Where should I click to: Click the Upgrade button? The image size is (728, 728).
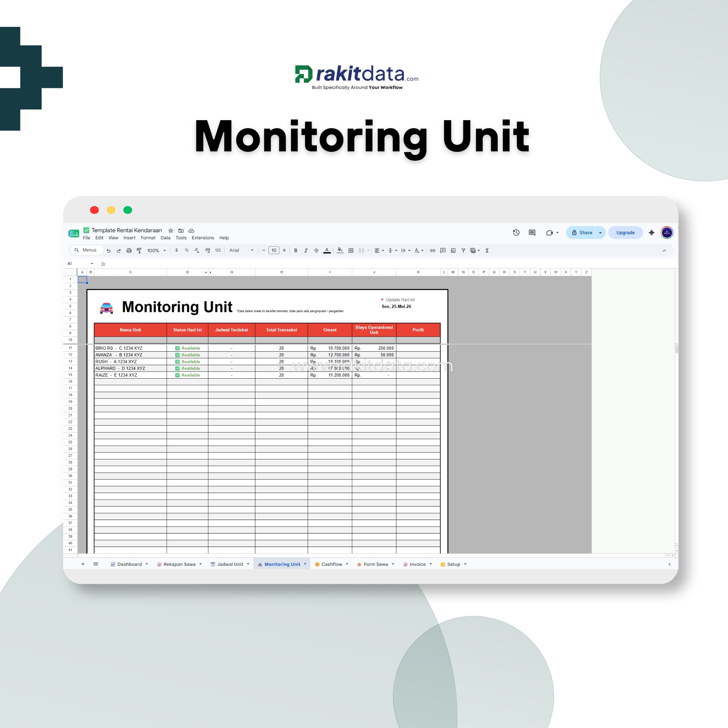pyautogui.click(x=625, y=233)
